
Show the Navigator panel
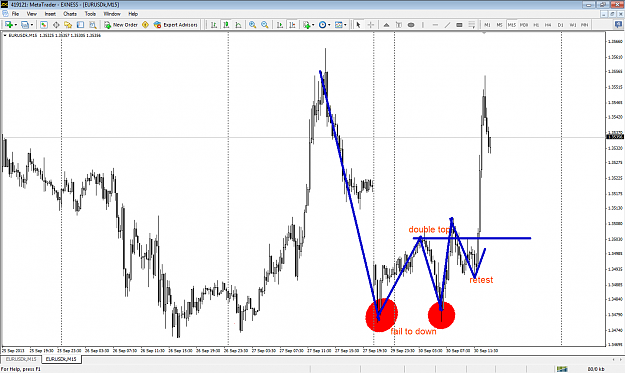[x=68, y=25]
